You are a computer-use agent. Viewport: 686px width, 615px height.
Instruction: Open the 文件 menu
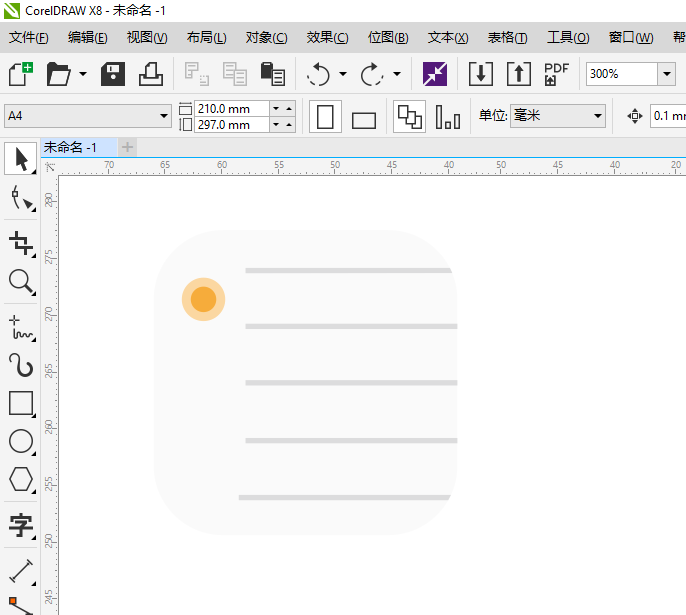point(29,38)
